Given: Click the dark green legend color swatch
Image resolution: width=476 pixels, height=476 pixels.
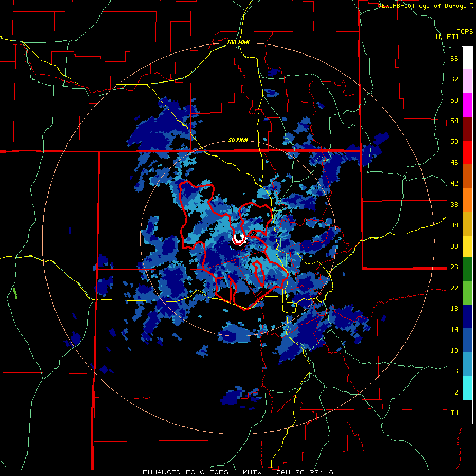Looking at the screenshot, I should [x=467, y=269].
